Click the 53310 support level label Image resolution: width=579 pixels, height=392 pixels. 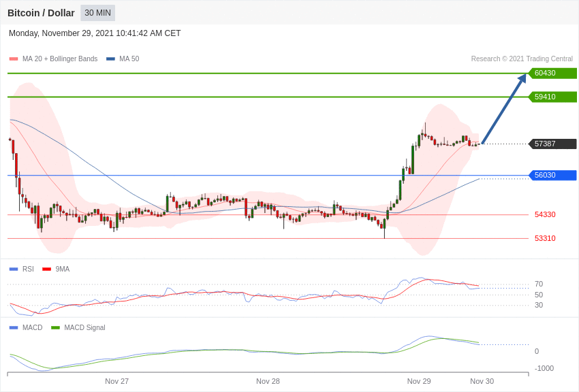coord(545,238)
